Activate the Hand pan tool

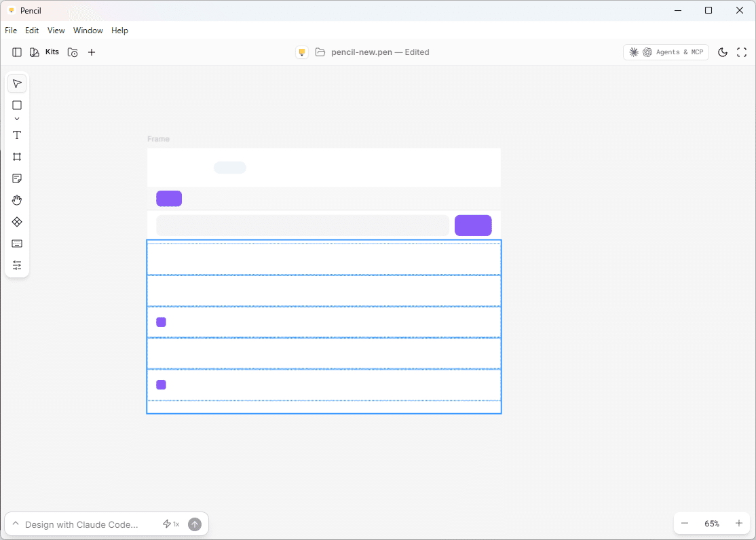click(17, 200)
